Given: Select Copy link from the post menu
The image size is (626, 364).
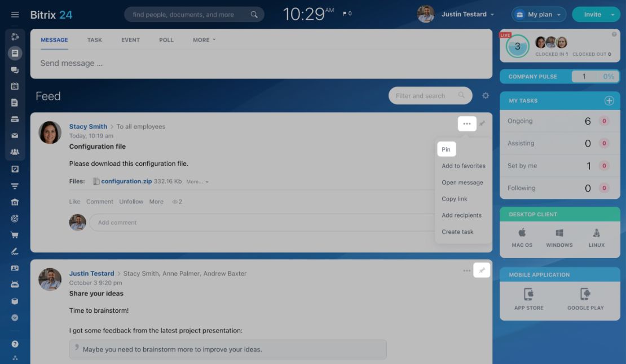Looking at the screenshot, I should (x=455, y=199).
